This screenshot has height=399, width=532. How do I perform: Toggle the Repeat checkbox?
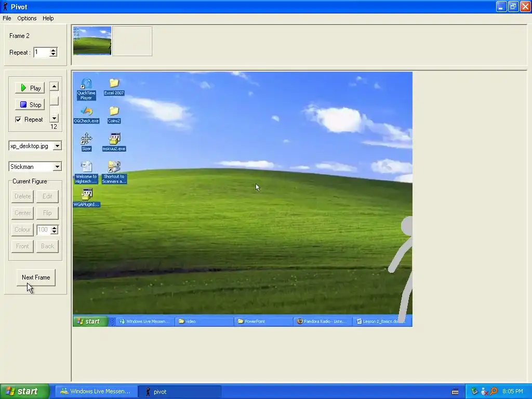click(18, 119)
